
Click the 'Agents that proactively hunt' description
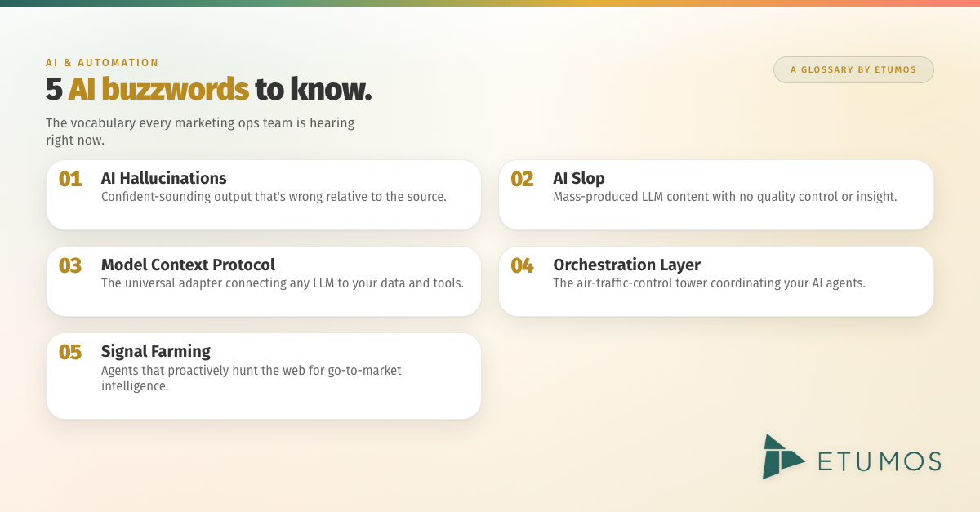coord(252,378)
